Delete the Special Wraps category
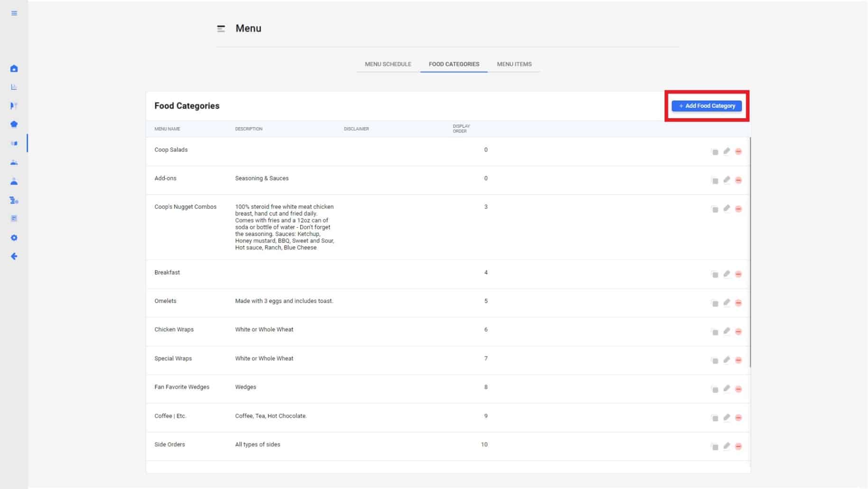Viewport: 868px width, 489px height. [739, 360]
